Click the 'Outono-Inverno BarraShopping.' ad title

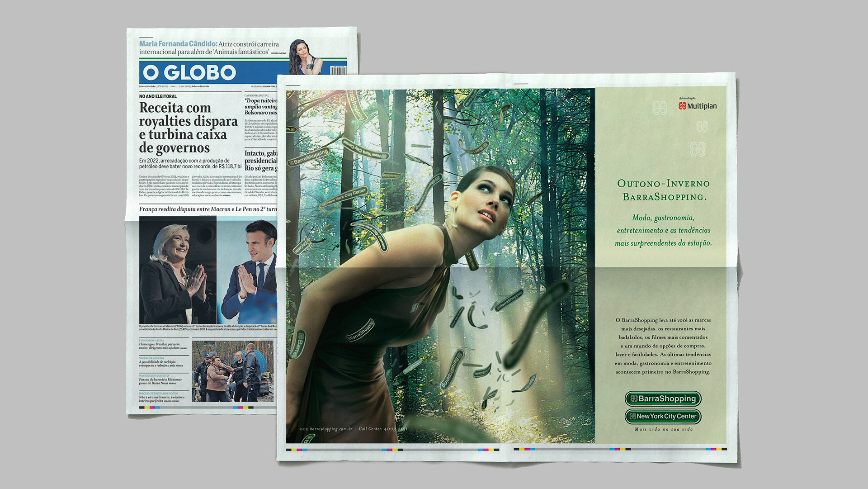664,190
